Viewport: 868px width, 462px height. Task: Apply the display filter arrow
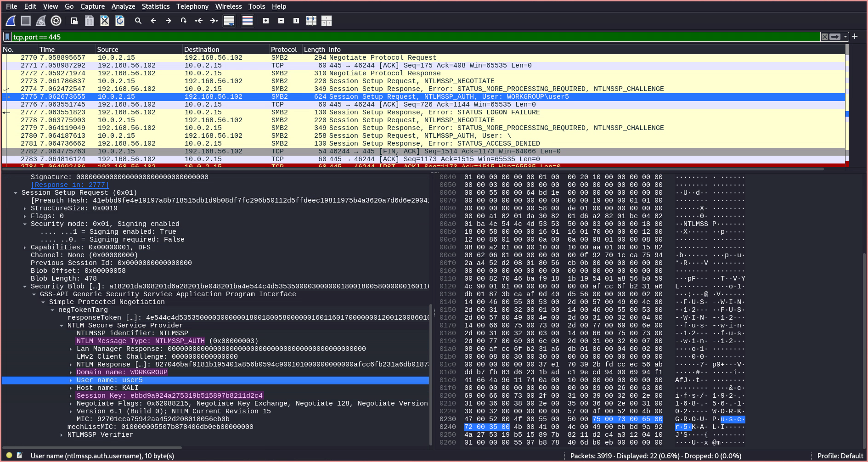(x=835, y=37)
